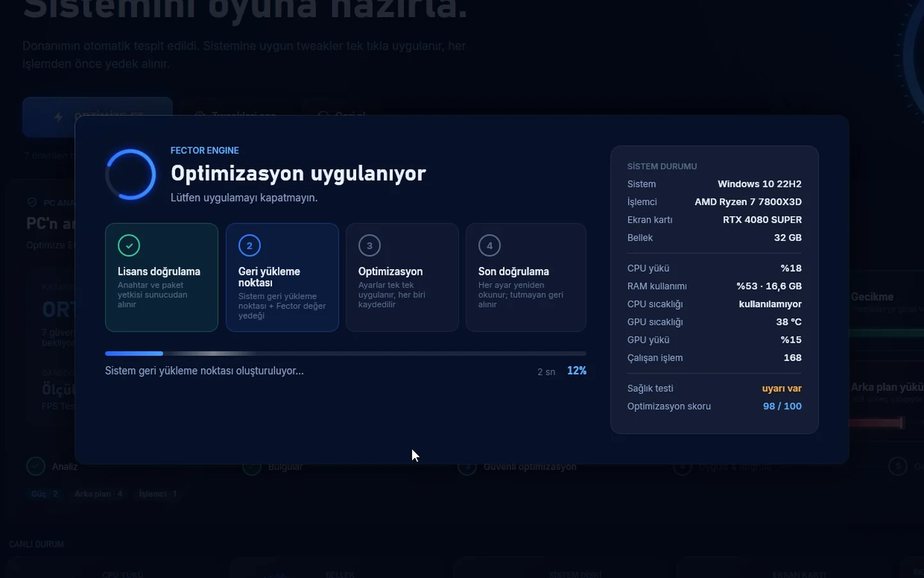The image size is (924, 578).
Task: Click the '2 sn' elapsed time
Action: pos(546,372)
